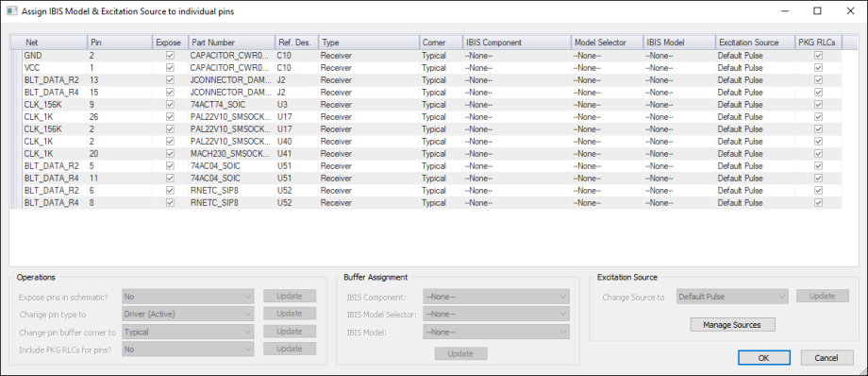Click the Part Number column header
This screenshot has width=868, height=376.
pyautogui.click(x=232, y=43)
